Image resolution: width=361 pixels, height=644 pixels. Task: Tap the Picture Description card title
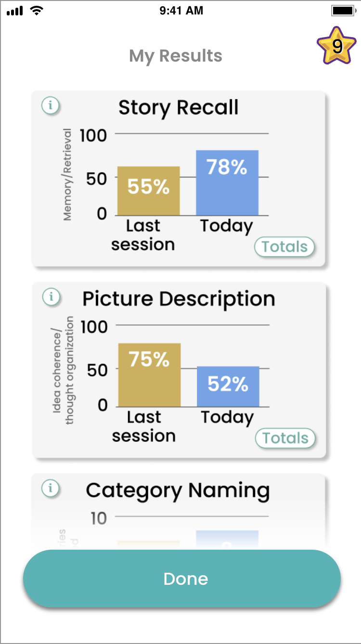tap(179, 299)
